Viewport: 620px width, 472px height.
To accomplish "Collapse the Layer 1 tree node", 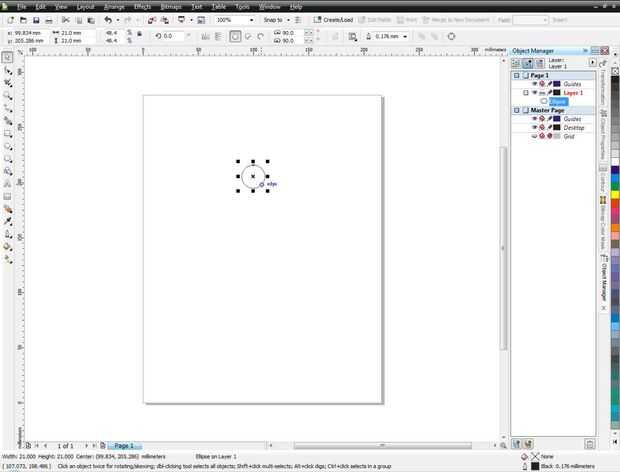I will point(525,93).
